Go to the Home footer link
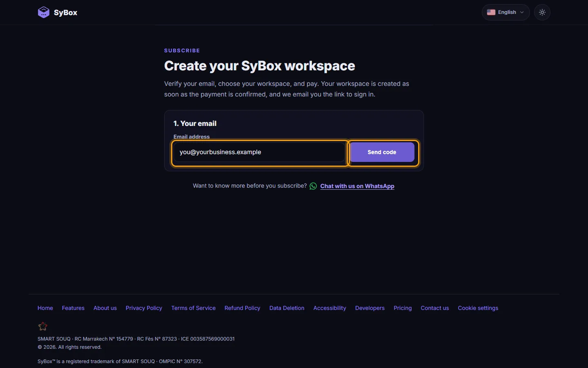The image size is (588, 368). click(x=45, y=308)
